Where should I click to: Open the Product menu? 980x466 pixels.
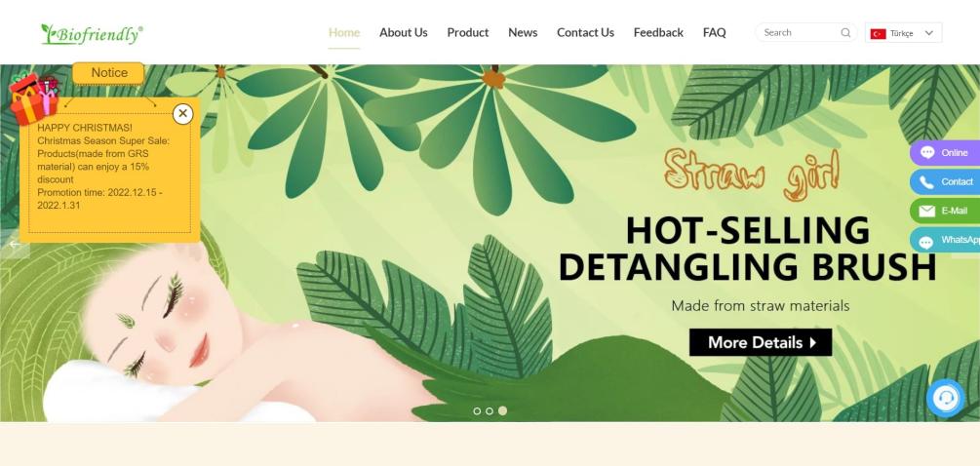[467, 32]
